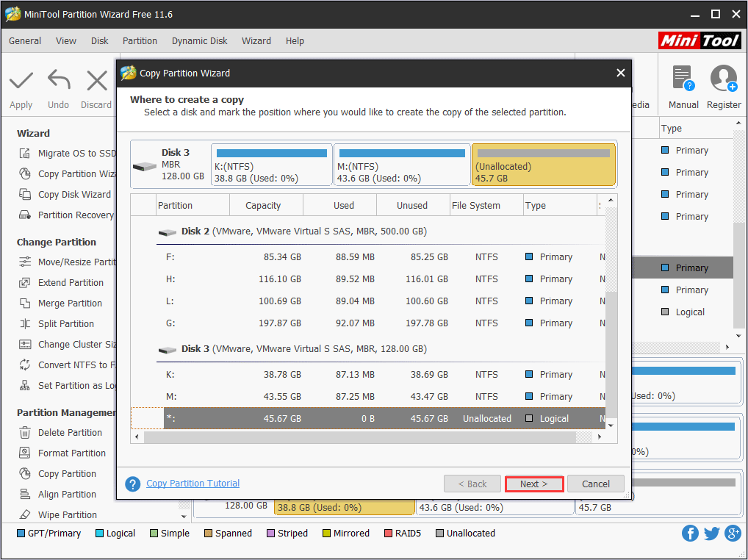The width and height of the screenshot is (748, 560).
Task: Open the Twitter icon in the footer
Action: pos(711,533)
